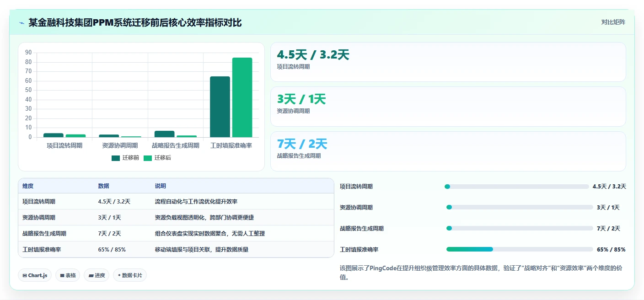Click description 组合仪表盘实现实时数据聚合，无需人工整理
Screen dimensions: 644x300
coord(210,233)
